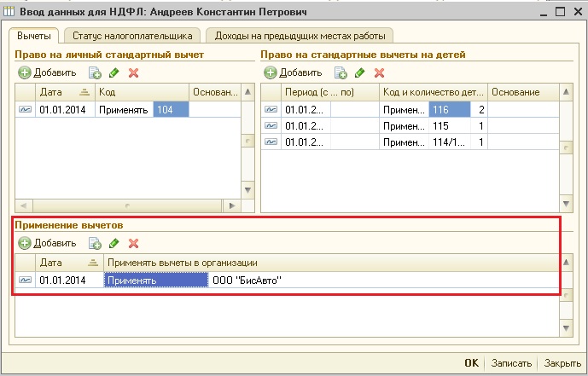Copy entry icon in personal deduction toolbar
This screenshot has width=588, height=376.
pos(95,72)
